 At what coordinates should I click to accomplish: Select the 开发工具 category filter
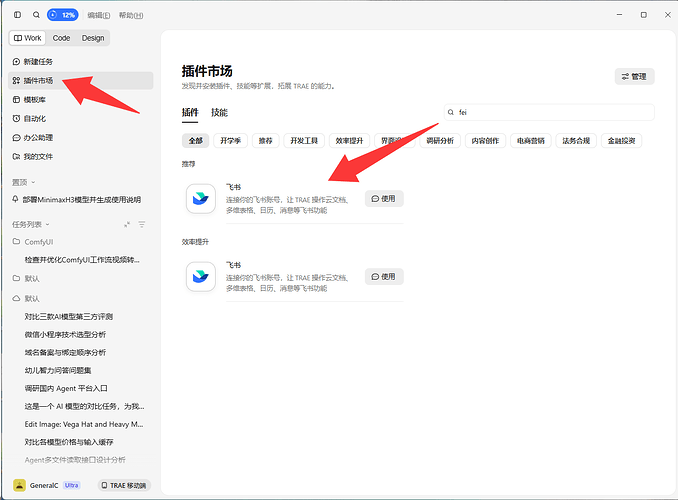click(304, 141)
